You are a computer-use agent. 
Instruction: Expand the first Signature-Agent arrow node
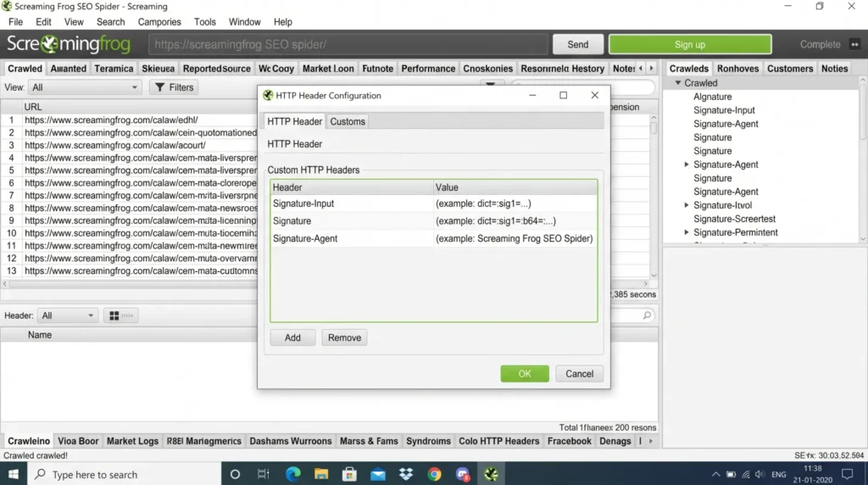tap(687, 164)
